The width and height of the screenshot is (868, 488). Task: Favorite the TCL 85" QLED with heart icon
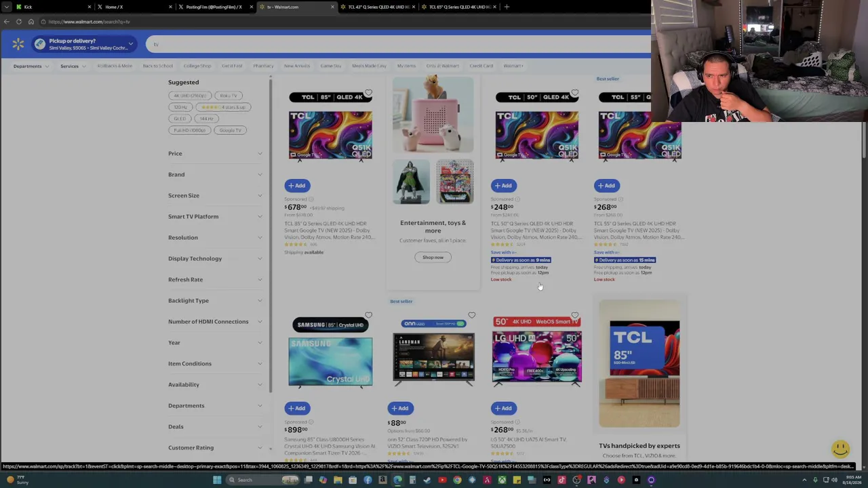368,92
